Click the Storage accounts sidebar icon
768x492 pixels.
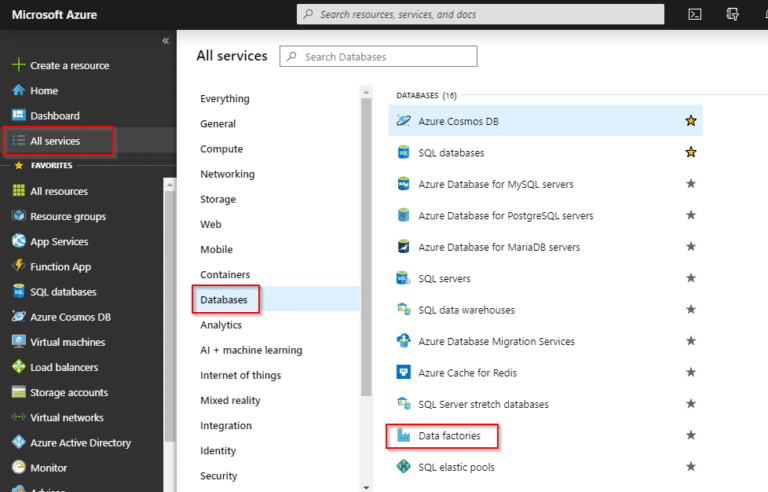coord(18,393)
